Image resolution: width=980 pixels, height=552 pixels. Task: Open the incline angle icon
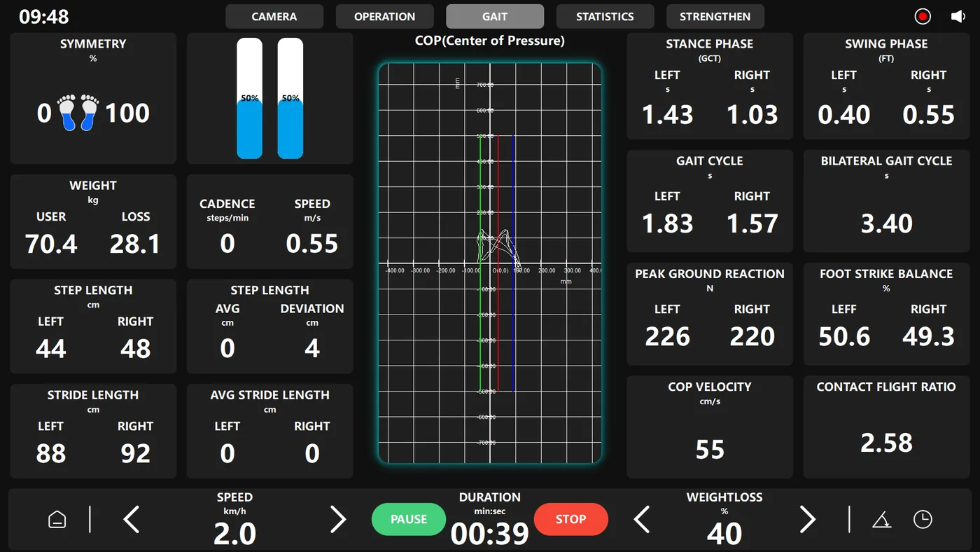881,519
